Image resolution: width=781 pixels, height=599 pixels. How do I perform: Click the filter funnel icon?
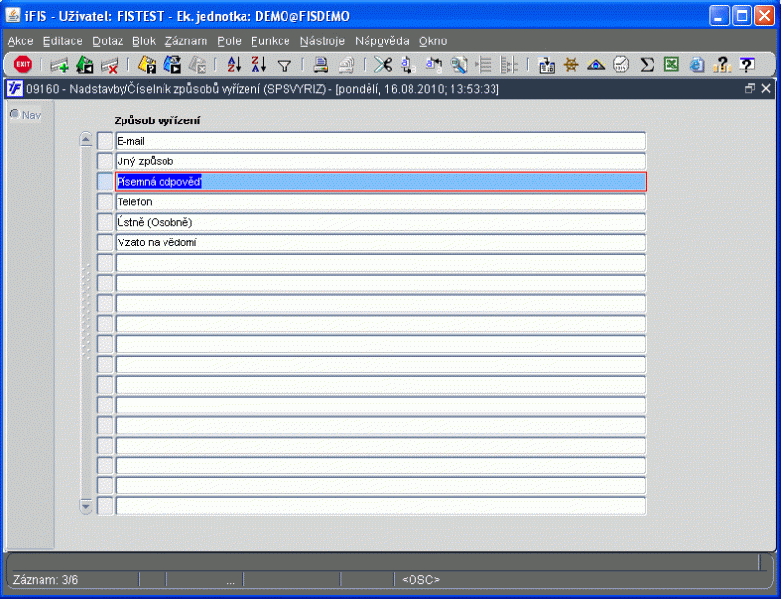284,65
